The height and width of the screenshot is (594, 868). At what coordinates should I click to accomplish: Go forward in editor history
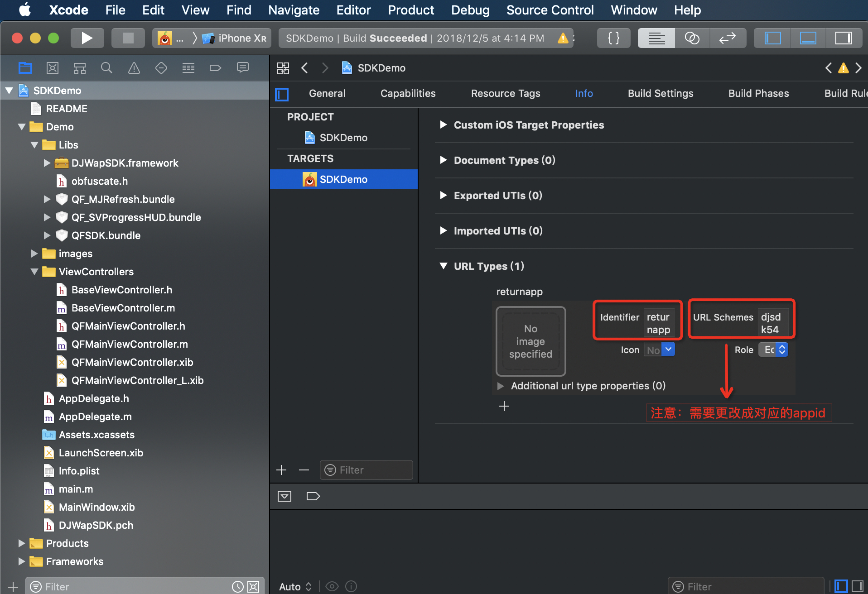tap(325, 68)
